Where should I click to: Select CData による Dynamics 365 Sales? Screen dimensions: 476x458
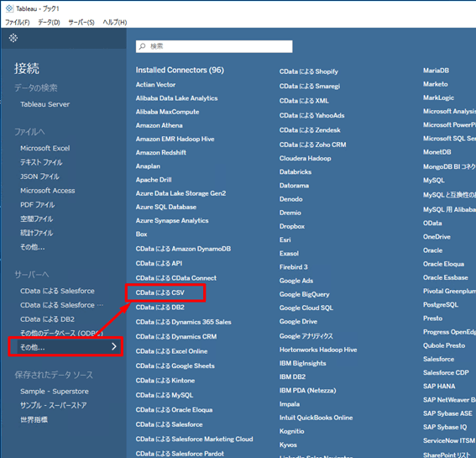[183, 322]
